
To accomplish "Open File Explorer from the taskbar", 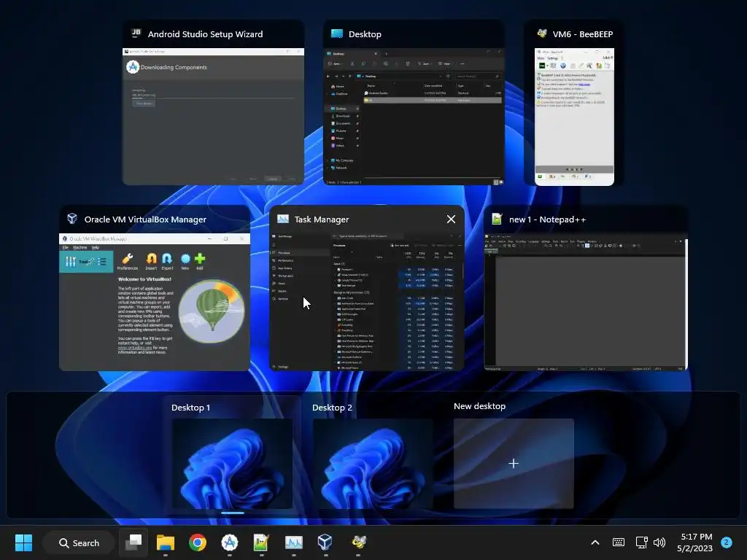I will click(x=166, y=542).
